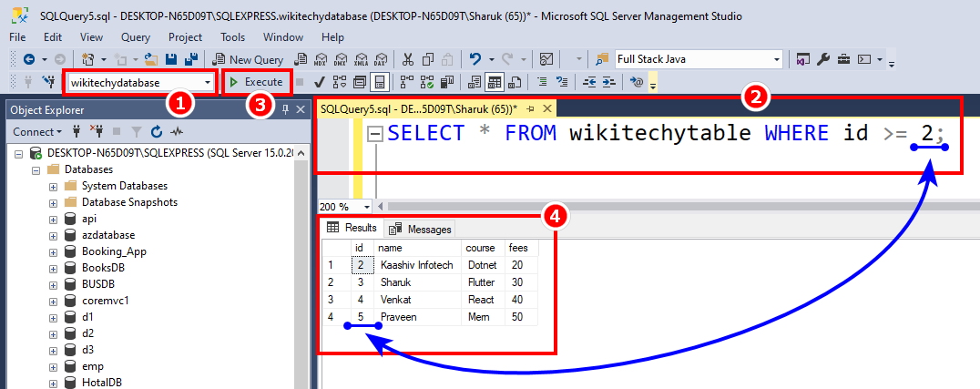The height and width of the screenshot is (389, 980).
Task: Click Decrease Indent toolbar icon
Action: tap(589, 83)
